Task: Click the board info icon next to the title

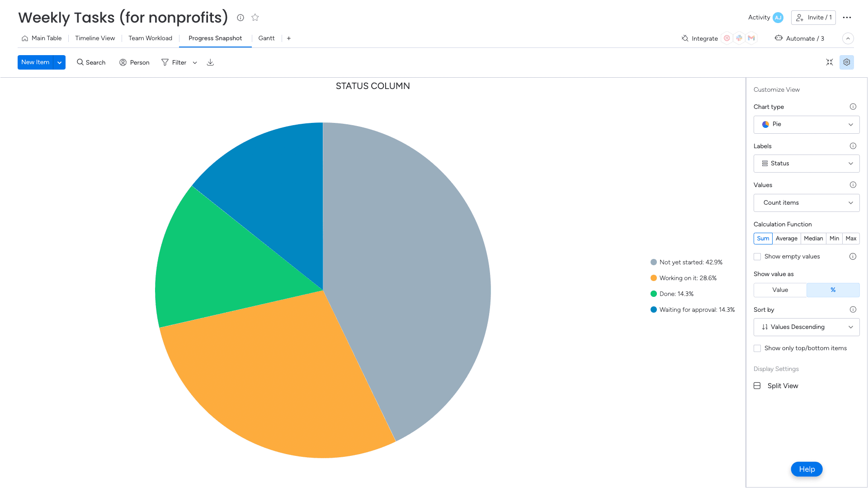Action: coord(241,18)
